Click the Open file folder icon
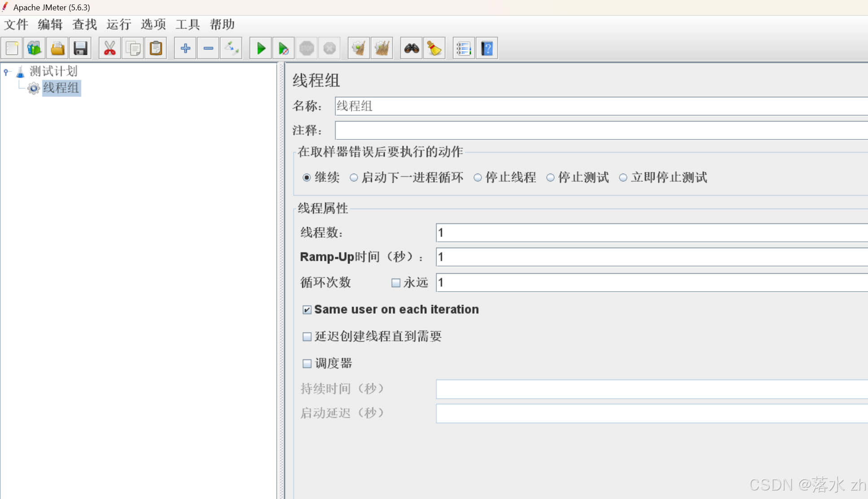Viewport: 868px width, 499px height. (57, 48)
